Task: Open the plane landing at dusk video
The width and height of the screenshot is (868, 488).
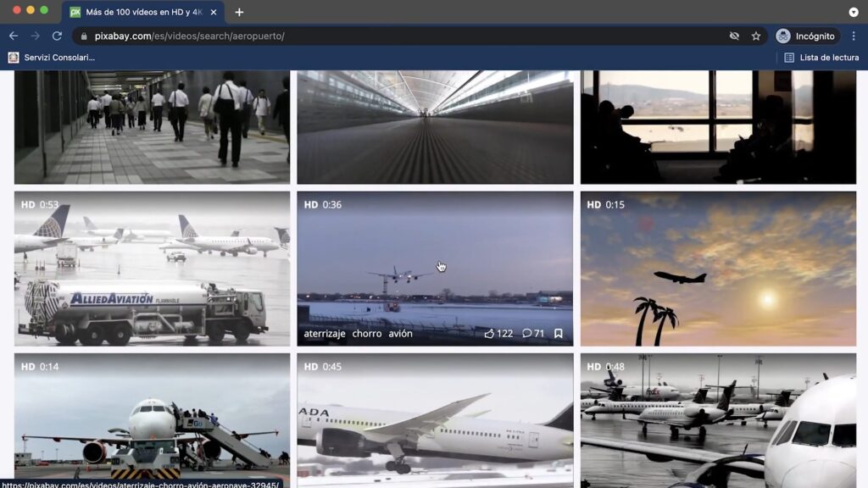Action: (435, 269)
